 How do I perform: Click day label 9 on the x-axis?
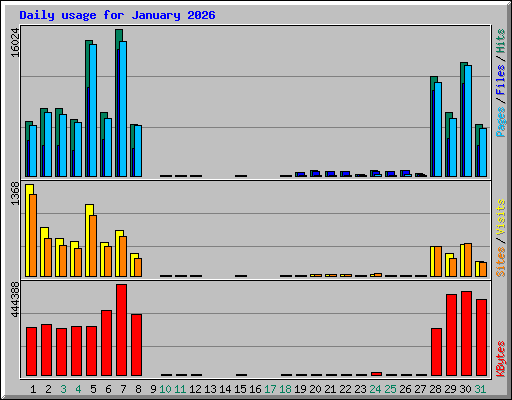click(x=153, y=389)
